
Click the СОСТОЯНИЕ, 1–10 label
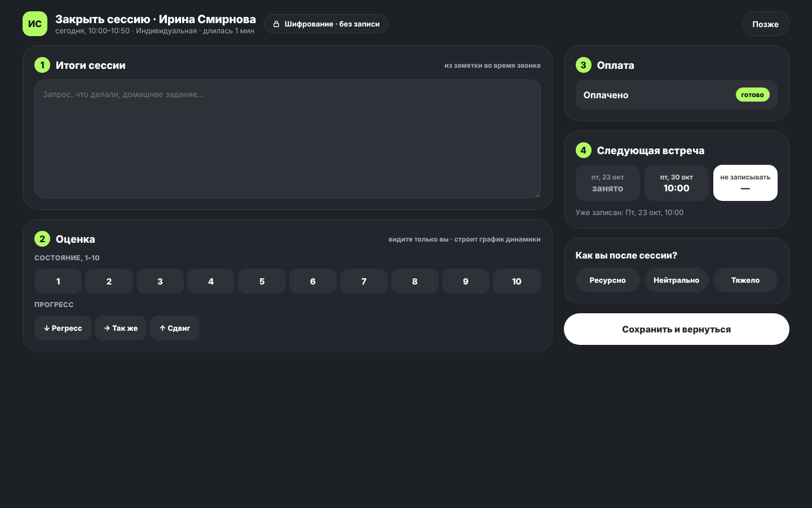tap(67, 258)
